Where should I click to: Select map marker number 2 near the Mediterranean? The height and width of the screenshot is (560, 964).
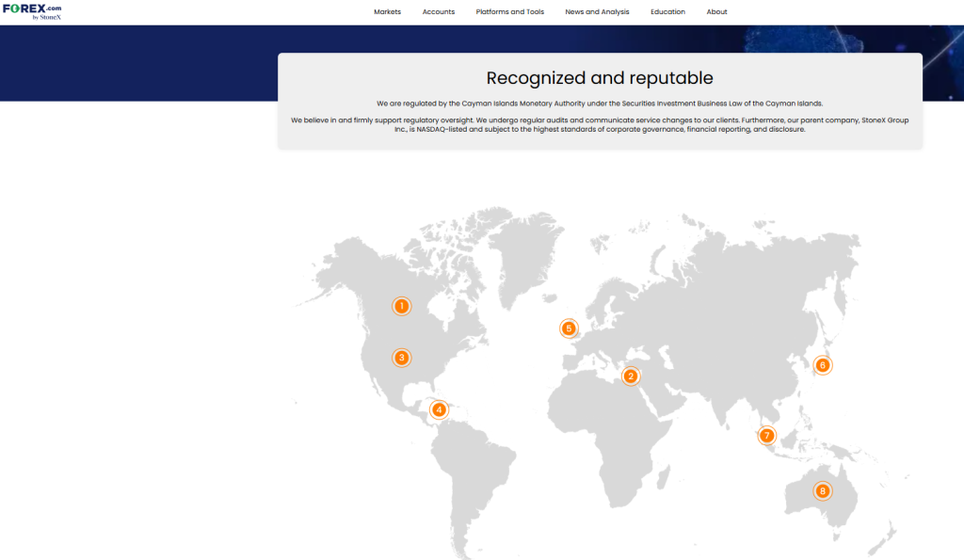click(x=630, y=376)
